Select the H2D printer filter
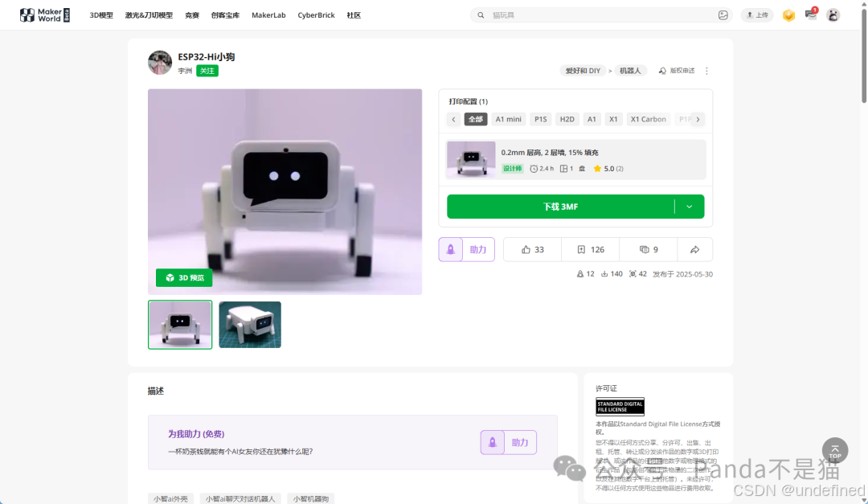The width and height of the screenshot is (868, 504). (567, 119)
